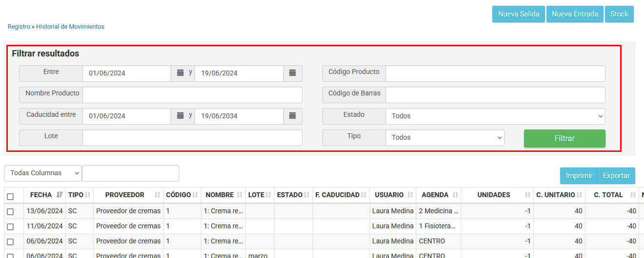Open calendar picker for Entre start date

(180, 73)
